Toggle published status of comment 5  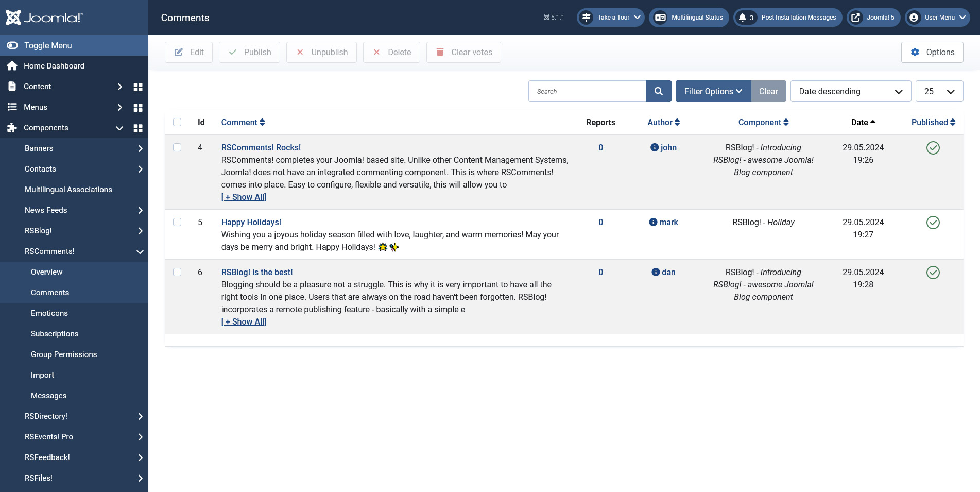point(933,223)
